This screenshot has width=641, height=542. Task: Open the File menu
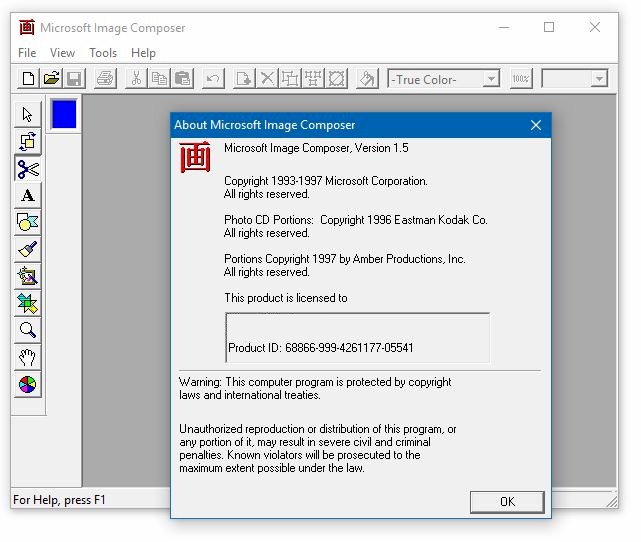pos(27,53)
